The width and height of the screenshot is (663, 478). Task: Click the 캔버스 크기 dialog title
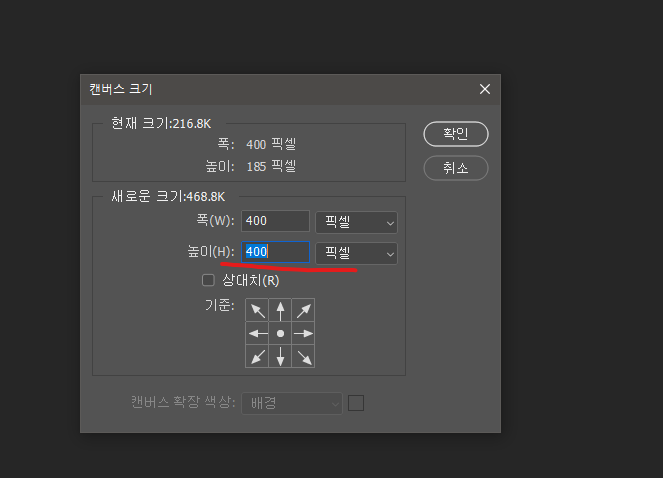[x=121, y=89]
